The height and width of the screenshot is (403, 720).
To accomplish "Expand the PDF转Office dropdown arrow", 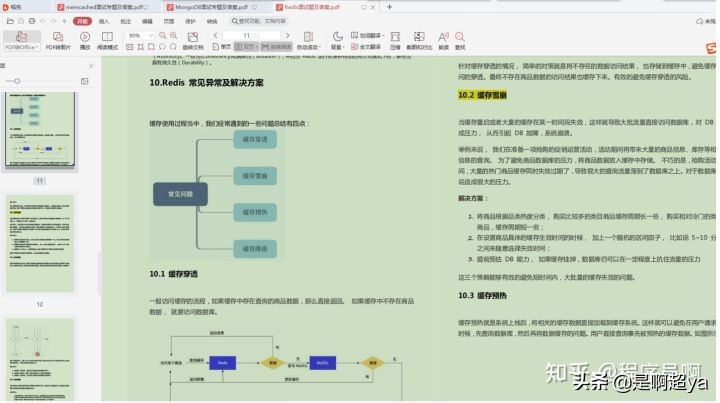I will (x=36, y=47).
